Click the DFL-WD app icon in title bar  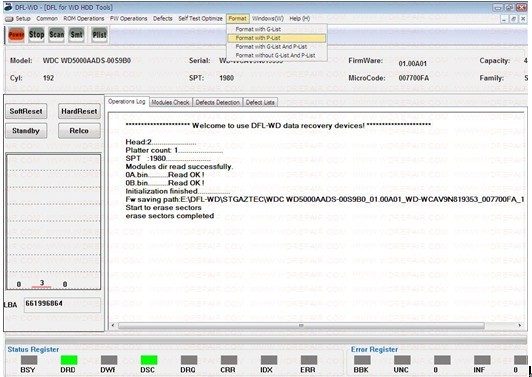[x=8, y=7]
